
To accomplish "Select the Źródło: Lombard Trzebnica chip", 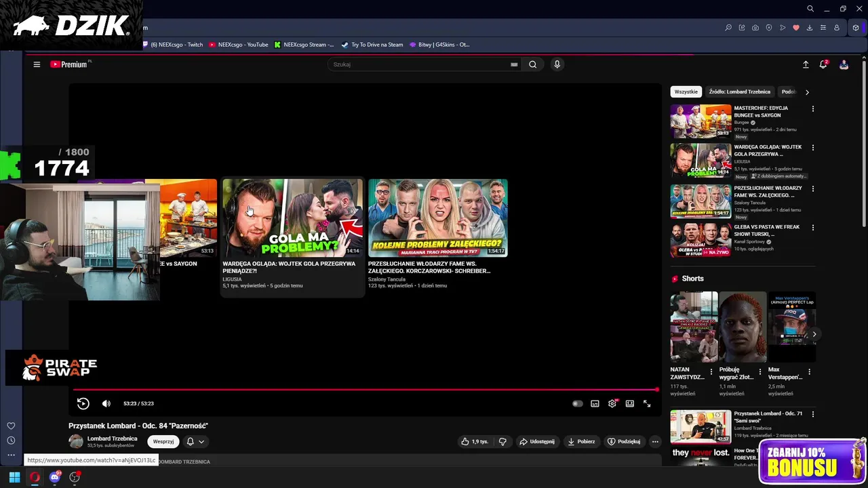I will (x=739, y=91).
